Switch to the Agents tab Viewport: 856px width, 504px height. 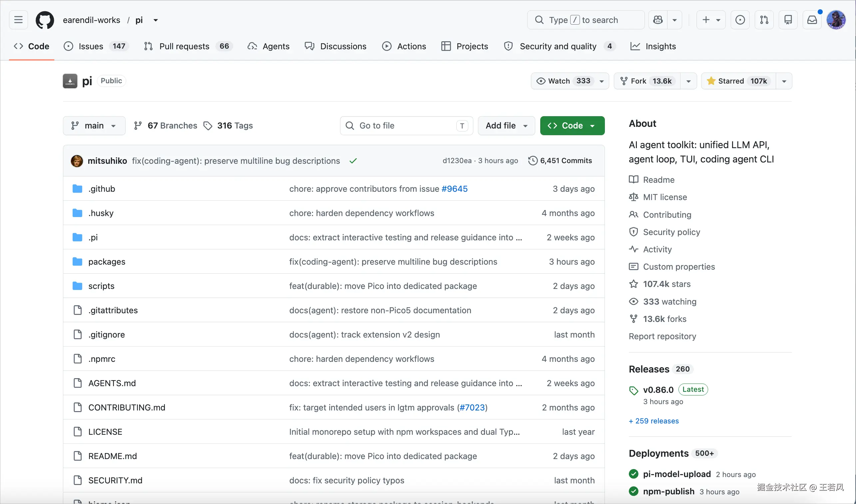tap(268, 46)
